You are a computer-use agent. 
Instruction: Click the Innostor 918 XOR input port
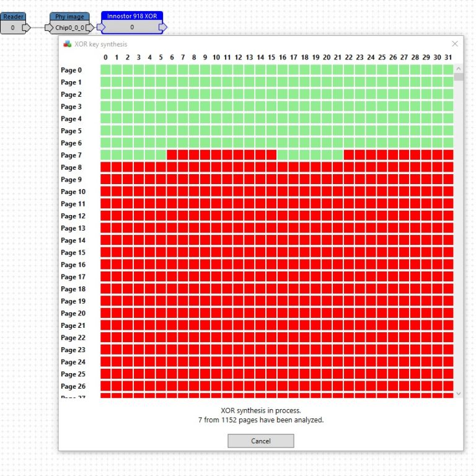pyautogui.click(x=100, y=28)
